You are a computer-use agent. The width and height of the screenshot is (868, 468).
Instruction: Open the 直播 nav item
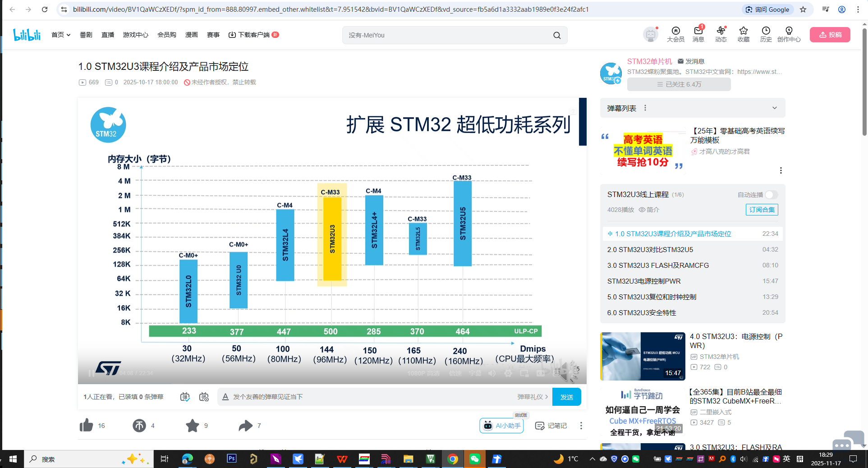click(108, 35)
